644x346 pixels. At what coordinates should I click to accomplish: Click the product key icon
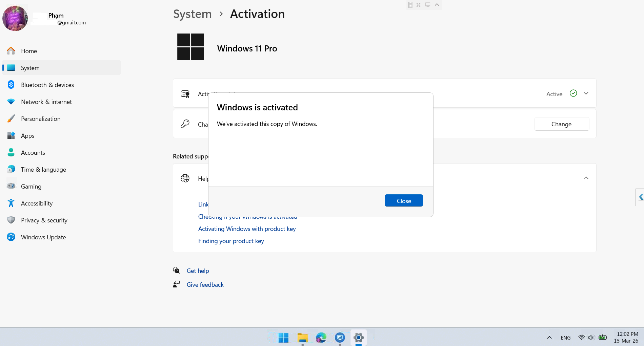[185, 124]
